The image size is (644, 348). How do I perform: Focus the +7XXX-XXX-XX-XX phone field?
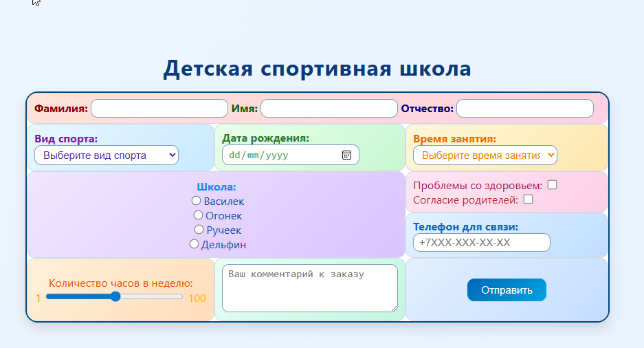coord(481,242)
